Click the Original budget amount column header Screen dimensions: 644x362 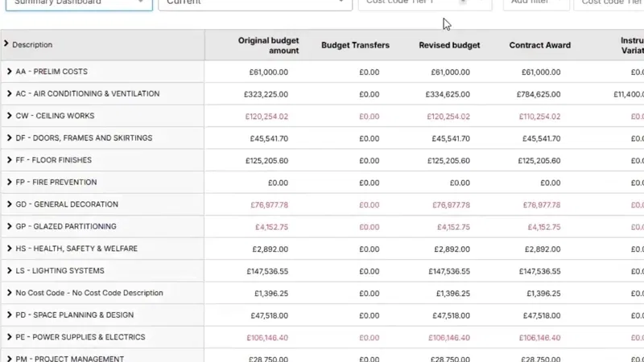click(268, 45)
